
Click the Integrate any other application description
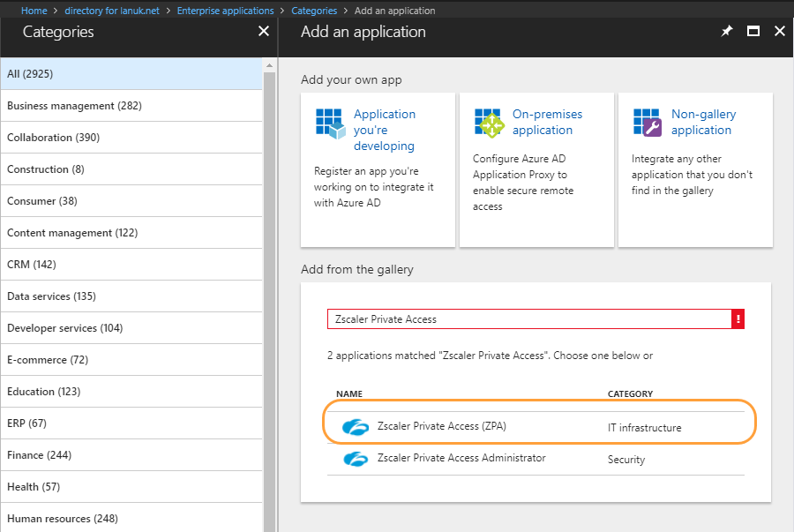(692, 175)
